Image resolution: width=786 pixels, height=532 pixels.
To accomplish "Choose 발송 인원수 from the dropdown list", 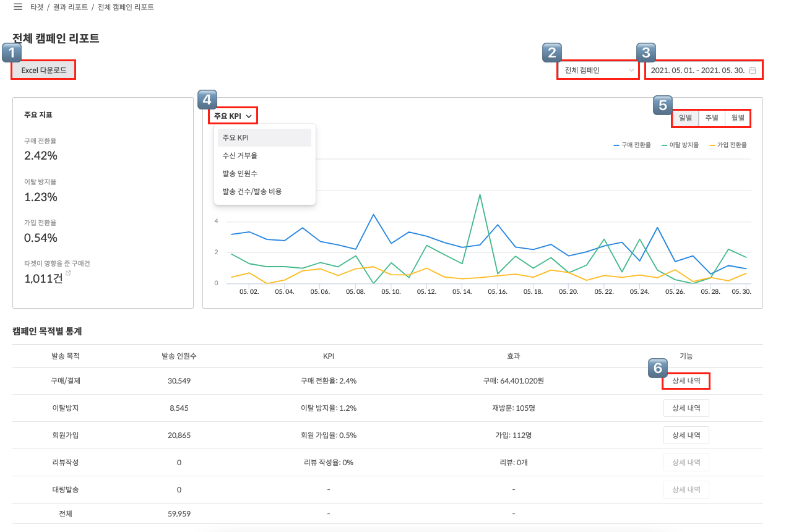I will 240,174.
